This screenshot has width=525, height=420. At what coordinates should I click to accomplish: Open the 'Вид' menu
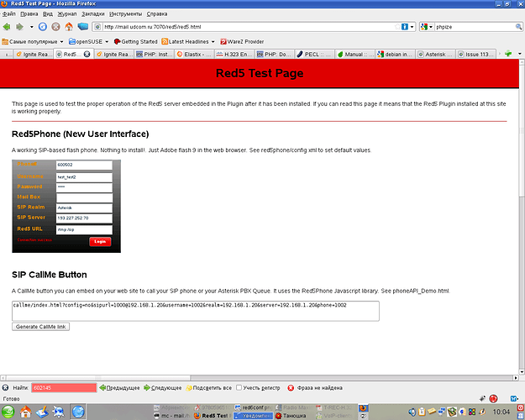coord(48,13)
